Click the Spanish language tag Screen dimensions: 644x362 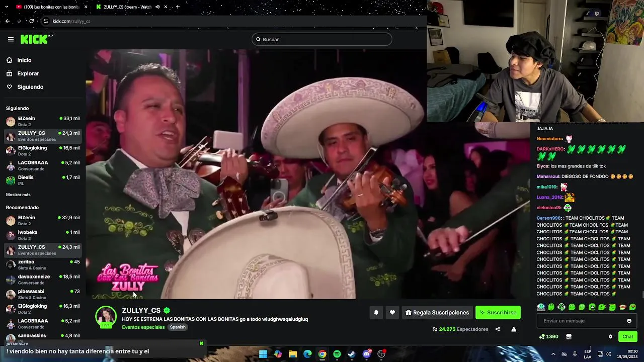tap(178, 327)
